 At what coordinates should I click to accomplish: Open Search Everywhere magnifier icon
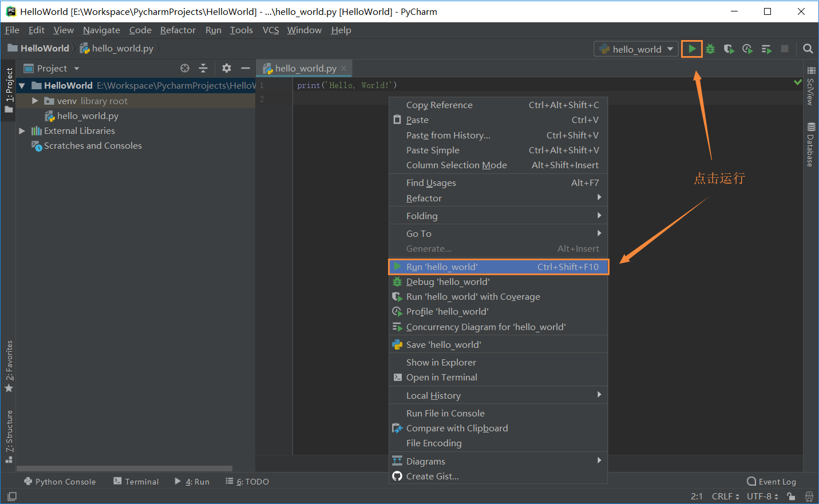pos(808,49)
